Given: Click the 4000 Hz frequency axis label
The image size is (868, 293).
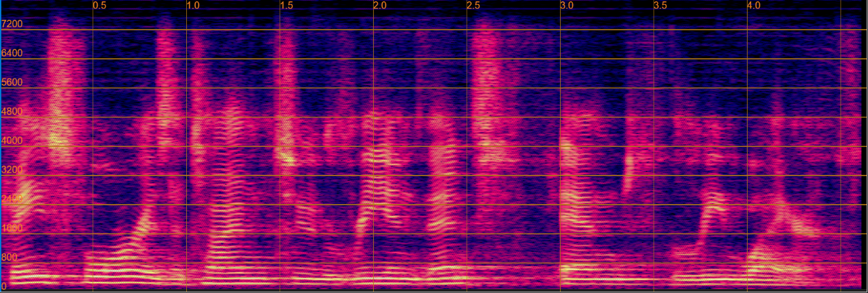Looking at the screenshot, I should click(x=12, y=141).
